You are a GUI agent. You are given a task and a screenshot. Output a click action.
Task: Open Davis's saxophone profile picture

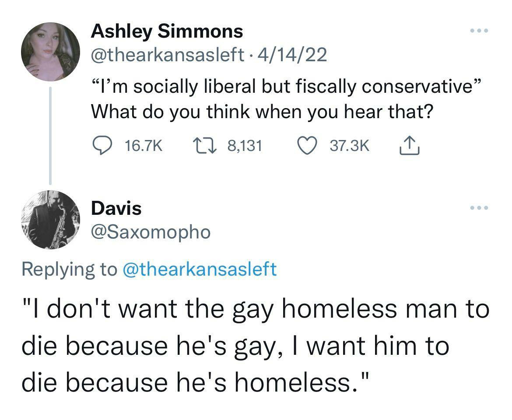51,220
